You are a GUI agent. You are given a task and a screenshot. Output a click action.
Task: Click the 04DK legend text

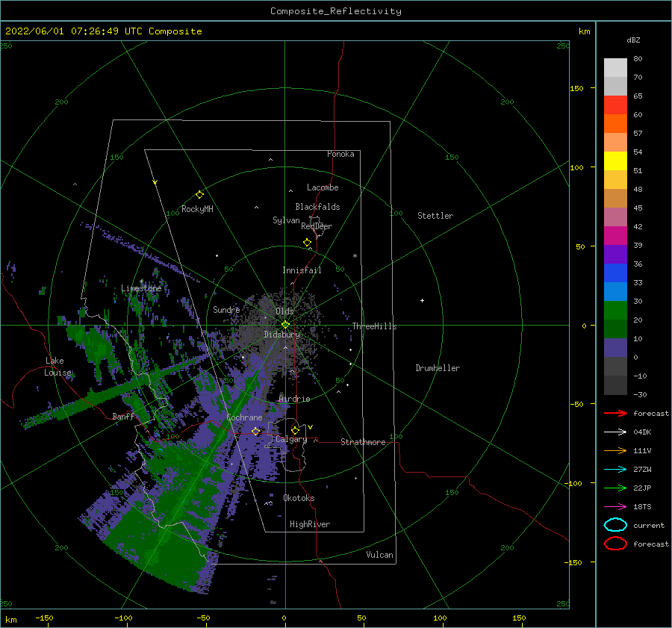(x=642, y=432)
